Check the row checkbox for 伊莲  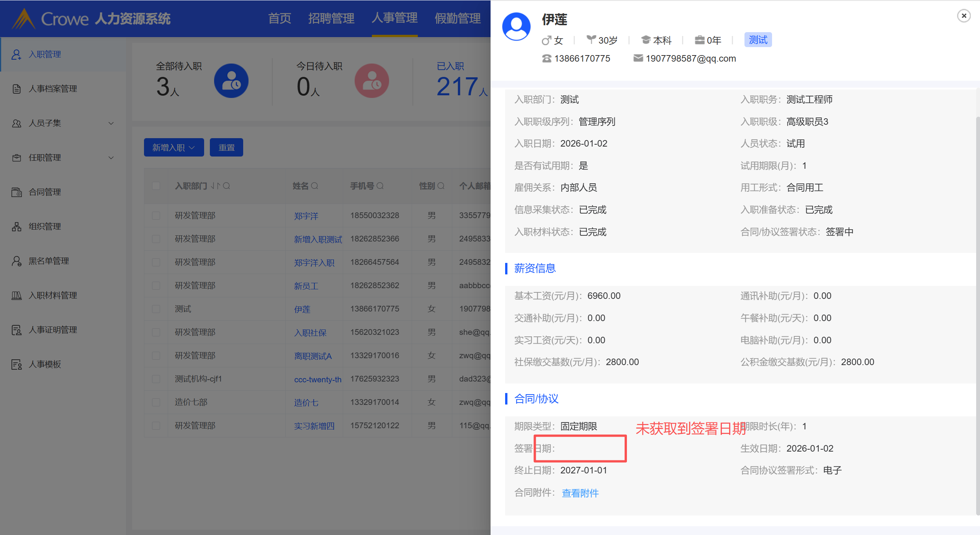point(156,309)
